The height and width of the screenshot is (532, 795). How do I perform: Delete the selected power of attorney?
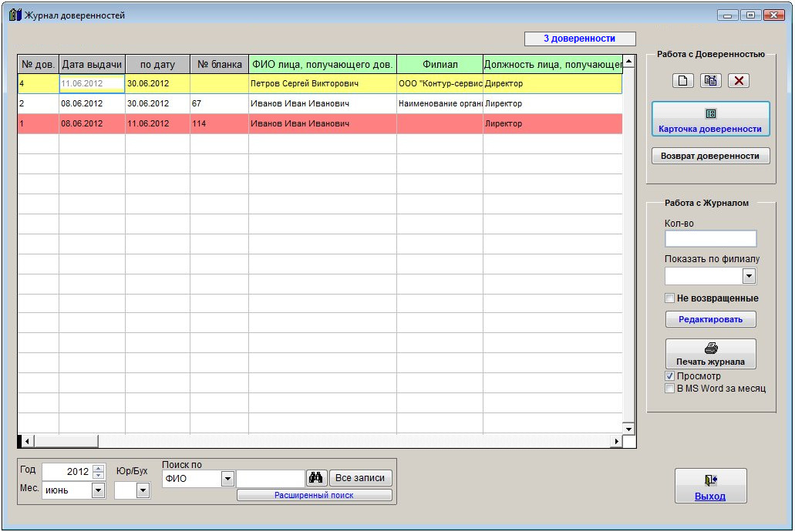click(x=739, y=81)
